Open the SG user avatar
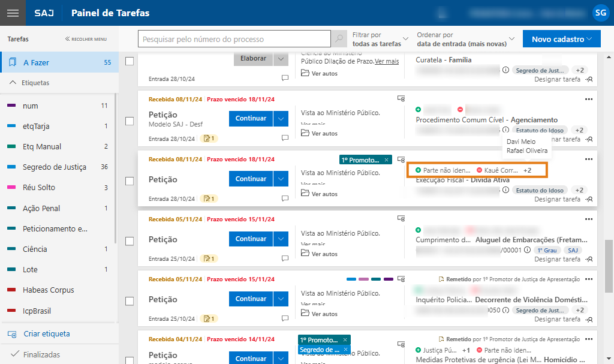This screenshot has width=614, height=364. (x=600, y=13)
